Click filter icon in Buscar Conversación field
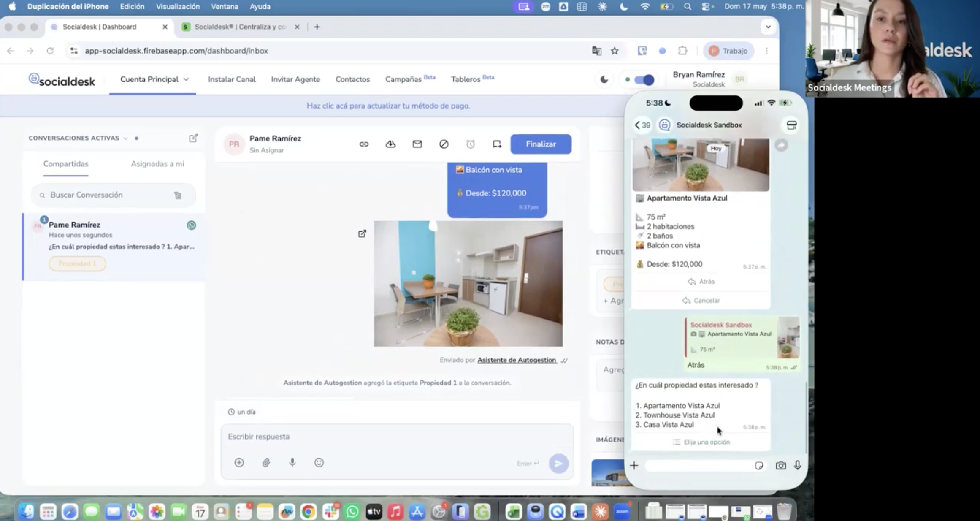The width and height of the screenshot is (980, 521). 178,195
